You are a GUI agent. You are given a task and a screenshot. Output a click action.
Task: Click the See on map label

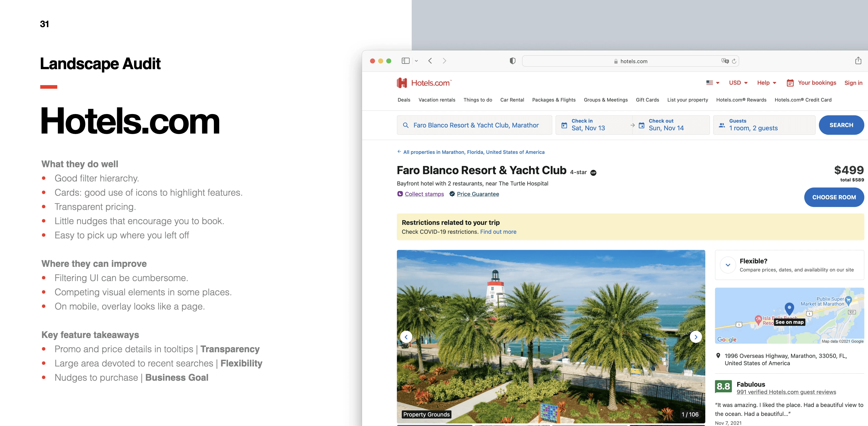coord(789,322)
